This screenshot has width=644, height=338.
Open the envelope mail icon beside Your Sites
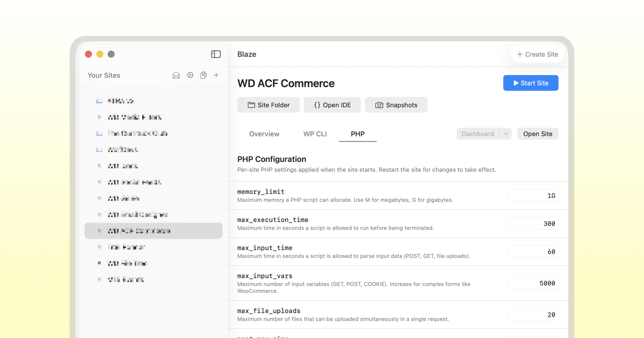[176, 75]
